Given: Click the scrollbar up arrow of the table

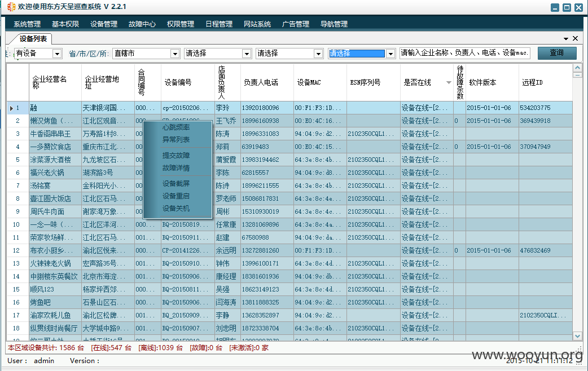Looking at the screenshot, I should pos(577,68).
